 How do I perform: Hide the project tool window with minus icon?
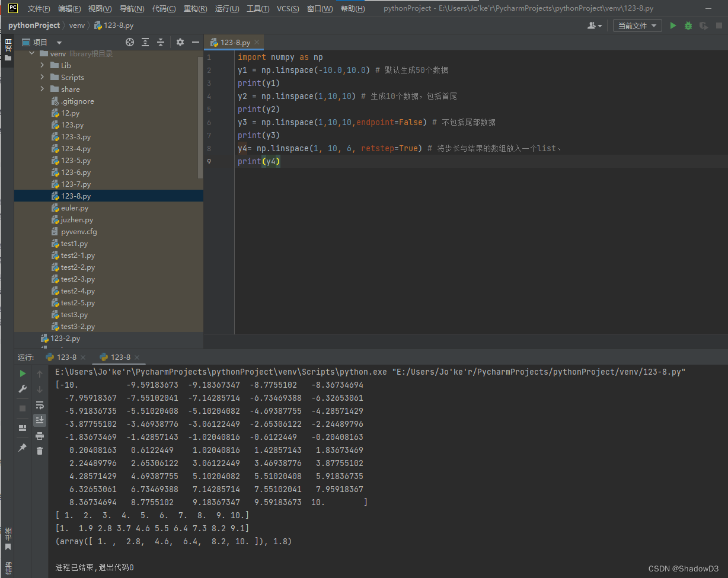[x=196, y=42]
